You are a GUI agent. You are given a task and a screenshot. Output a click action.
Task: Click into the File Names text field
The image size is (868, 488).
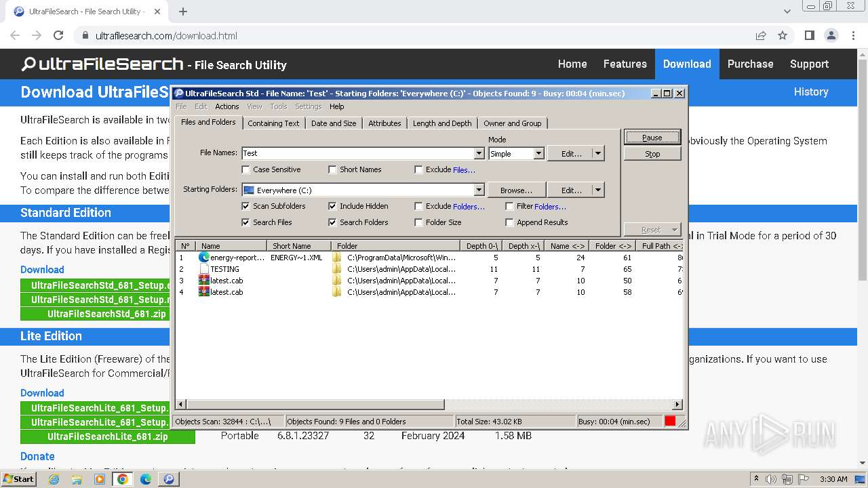[x=357, y=154]
